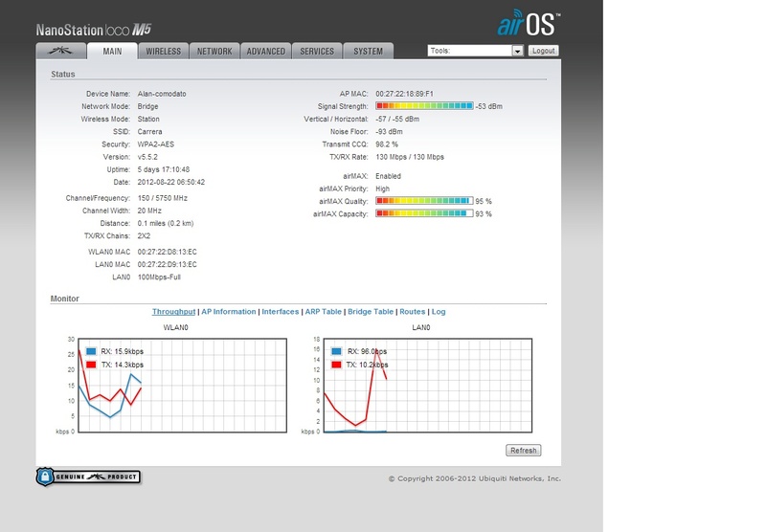This screenshot has height=532, width=766.
Task: Select Vertical/Horizontal value -57 / -55 dBm
Action: (397, 119)
